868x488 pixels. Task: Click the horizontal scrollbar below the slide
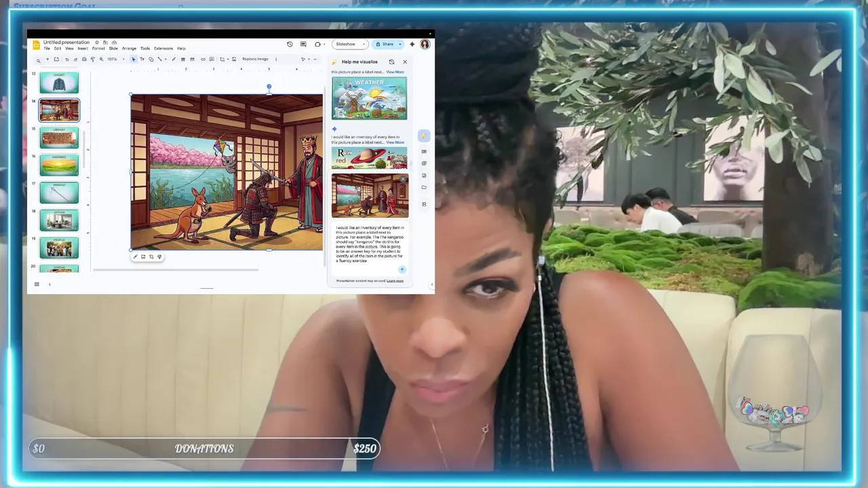click(176, 270)
